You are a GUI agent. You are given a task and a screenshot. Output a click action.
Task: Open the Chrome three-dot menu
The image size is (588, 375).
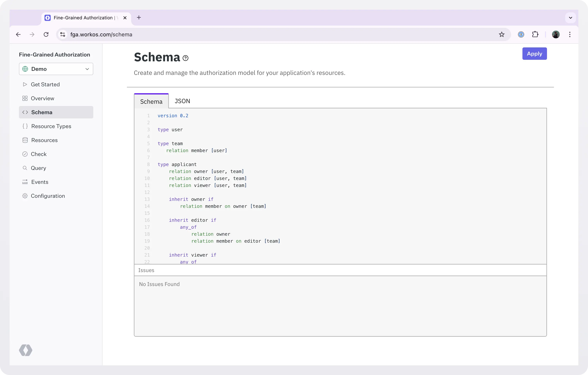570,34
